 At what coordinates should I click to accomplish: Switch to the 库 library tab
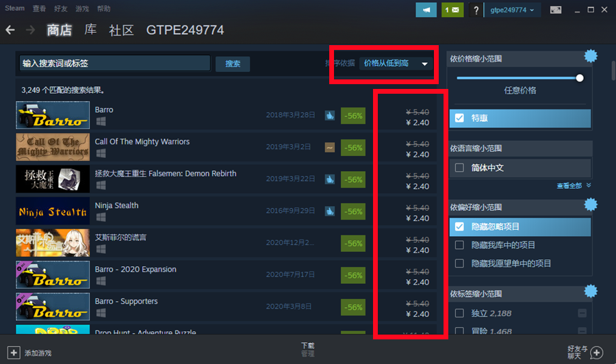tap(90, 29)
